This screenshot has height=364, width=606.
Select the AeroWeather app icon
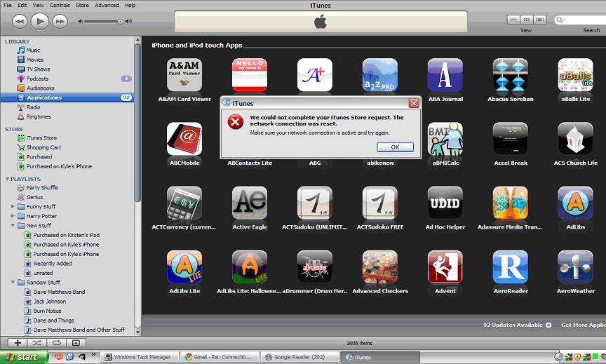point(575,267)
